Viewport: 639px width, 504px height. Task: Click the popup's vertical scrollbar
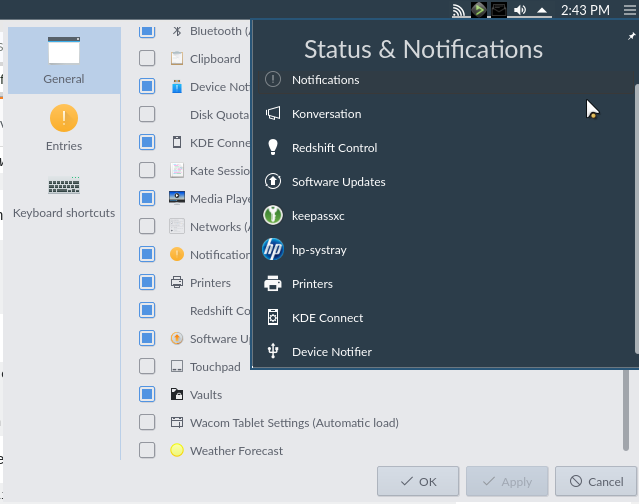coord(637,218)
